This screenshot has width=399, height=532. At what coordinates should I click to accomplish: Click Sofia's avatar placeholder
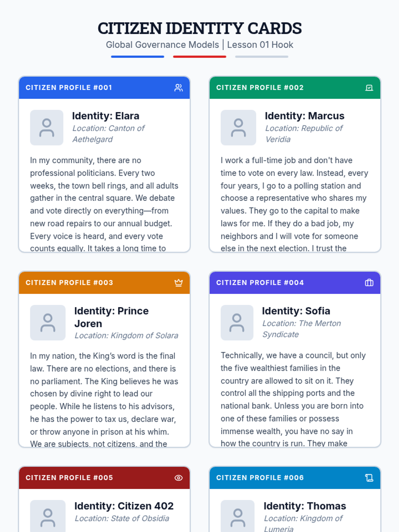tap(237, 323)
